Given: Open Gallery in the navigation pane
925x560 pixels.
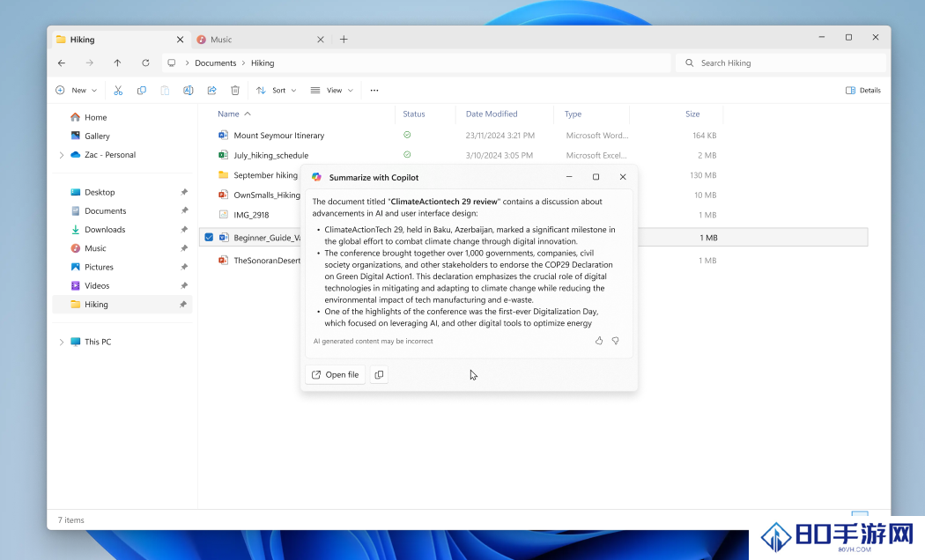Looking at the screenshot, I should tap(97, 136).
